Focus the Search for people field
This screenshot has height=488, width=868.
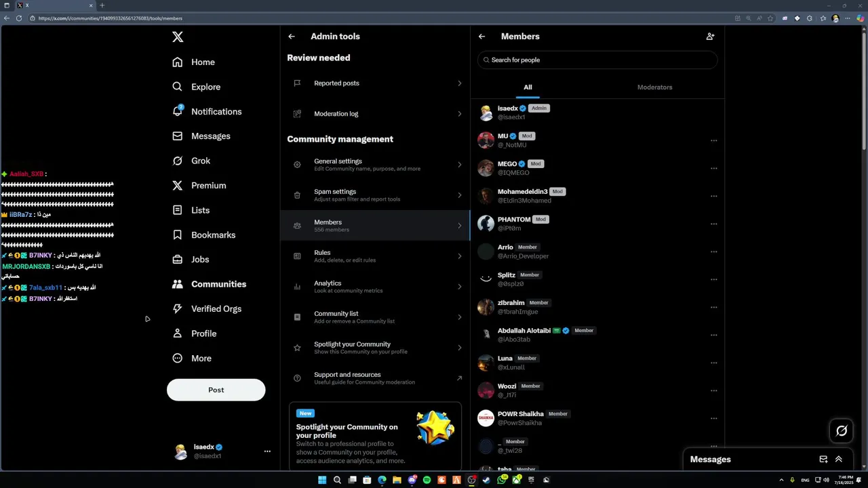[597, 60]
